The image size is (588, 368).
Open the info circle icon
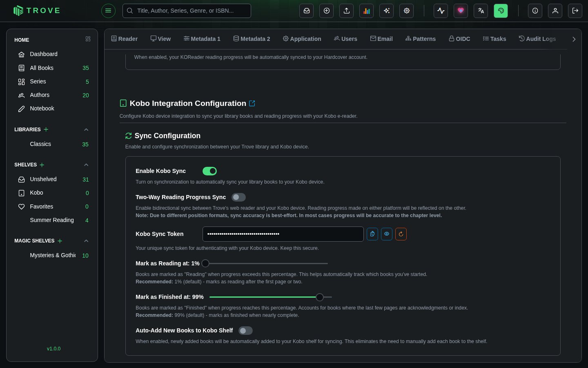(x=535, y=11)
